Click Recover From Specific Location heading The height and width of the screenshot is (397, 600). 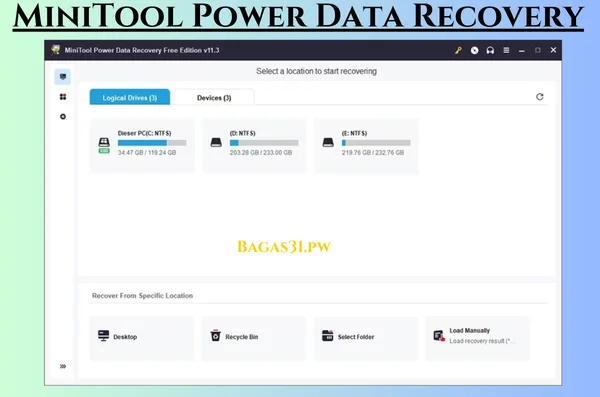(142, 296)
